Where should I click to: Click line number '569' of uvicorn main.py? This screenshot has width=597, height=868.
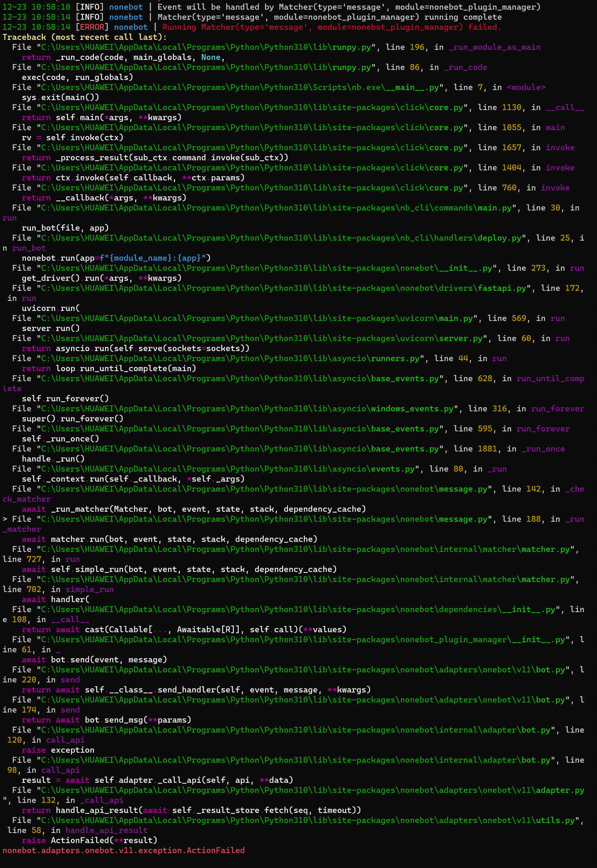coord(519,319)
